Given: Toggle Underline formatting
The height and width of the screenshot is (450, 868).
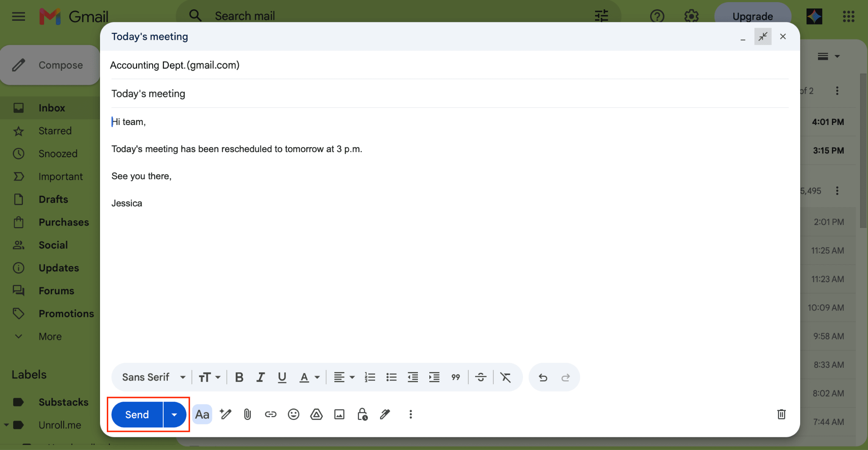Looking at the screenshot, I should [282, 377].
